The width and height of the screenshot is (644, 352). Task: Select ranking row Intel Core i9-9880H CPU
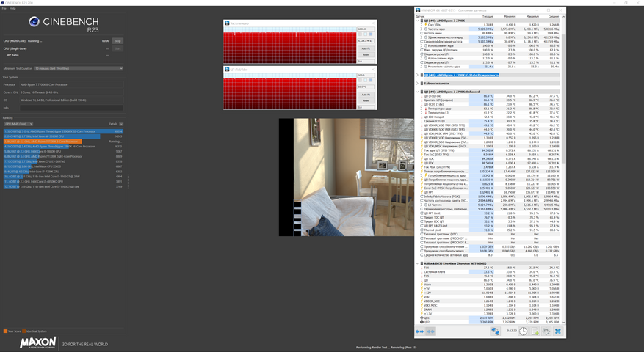click(63, 151)
